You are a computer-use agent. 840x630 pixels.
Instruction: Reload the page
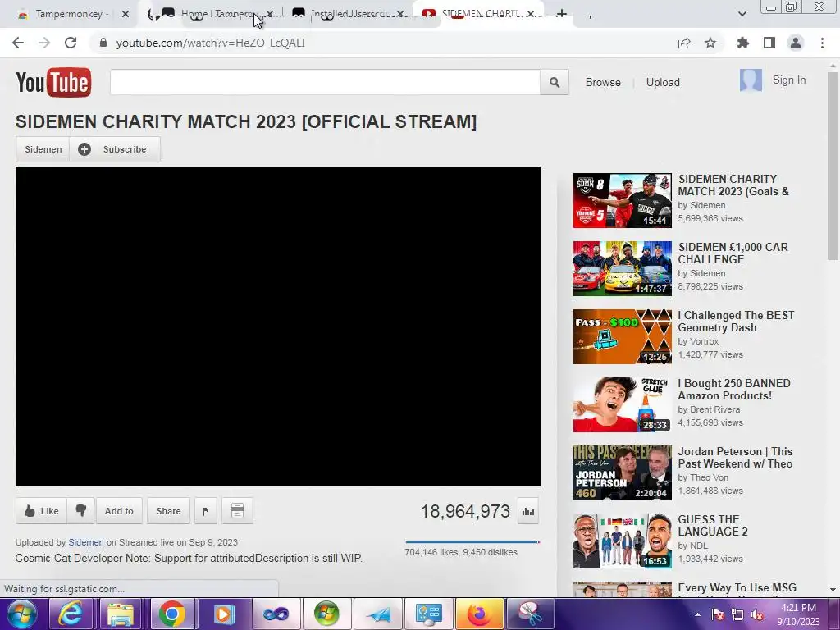coord(71,43)
